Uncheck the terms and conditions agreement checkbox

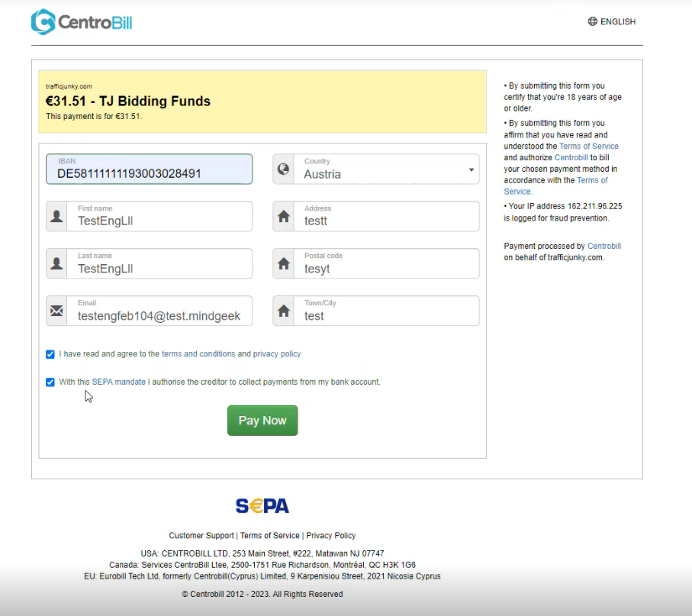(x=50, y=354)
